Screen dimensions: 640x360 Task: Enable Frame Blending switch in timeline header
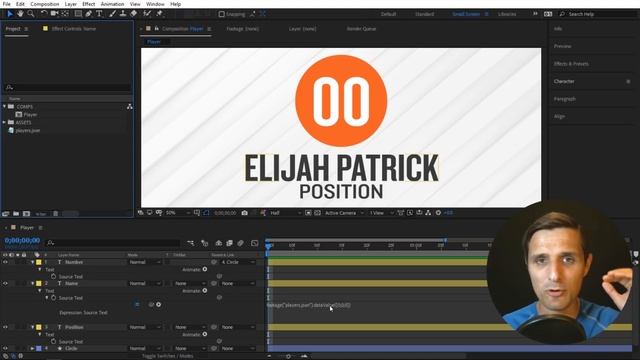pyautogui.click(x=229, y=243)
